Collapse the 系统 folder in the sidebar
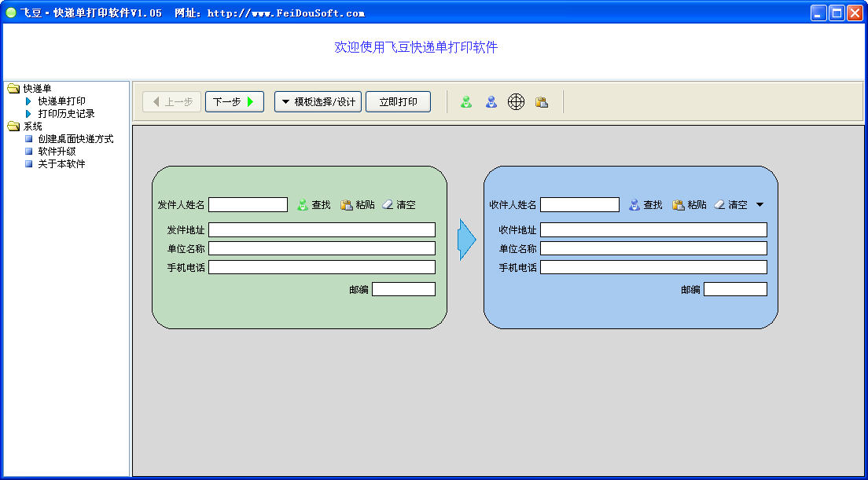The image size is (868, 480). 13,126
